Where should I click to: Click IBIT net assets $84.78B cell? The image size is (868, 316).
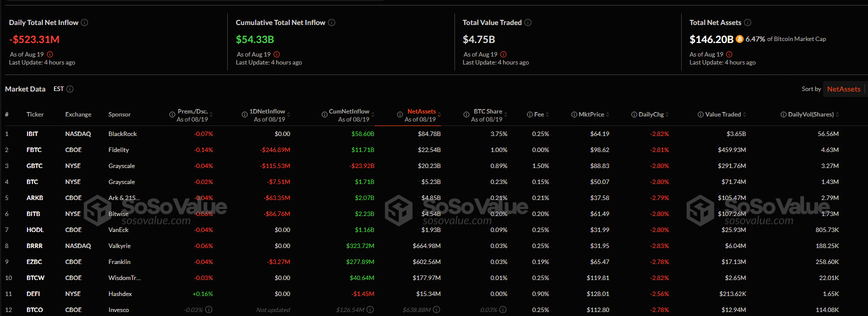point(429,134)
